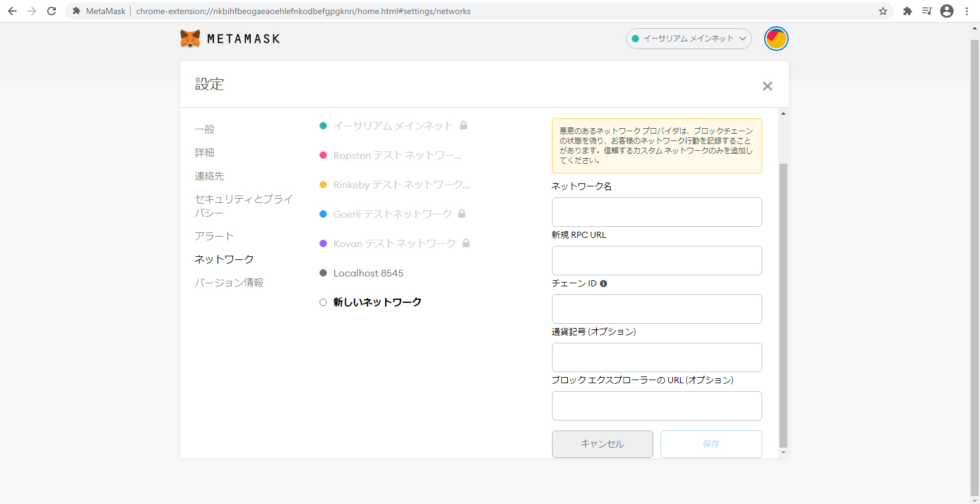Open セキュリティとプライバシー settings tab
The width and height of the screenshot is (980, 504).
(243, 206)
